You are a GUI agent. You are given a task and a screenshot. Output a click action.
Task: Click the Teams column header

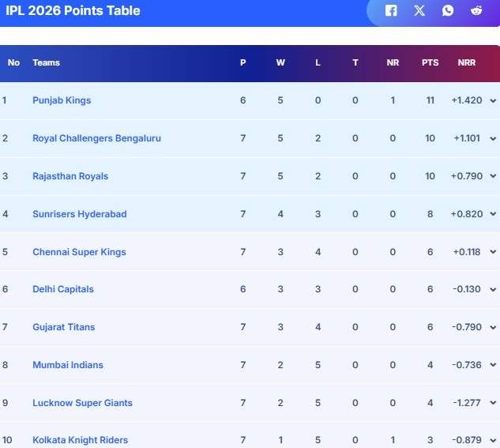tap(46, 63)
